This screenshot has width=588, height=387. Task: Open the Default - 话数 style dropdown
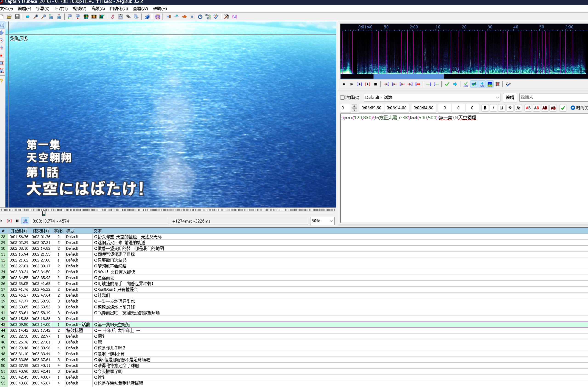[432, 98]
